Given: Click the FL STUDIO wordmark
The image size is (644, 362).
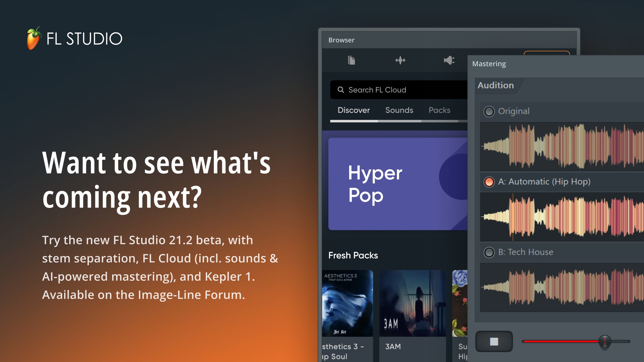Looking at the screenshot, I should [x=84, y=39].
